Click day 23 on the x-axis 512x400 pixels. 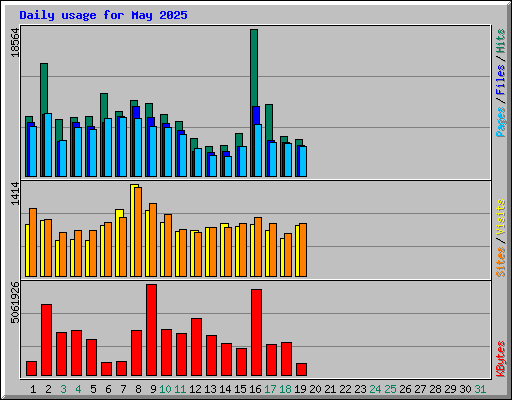click(360, 389)
